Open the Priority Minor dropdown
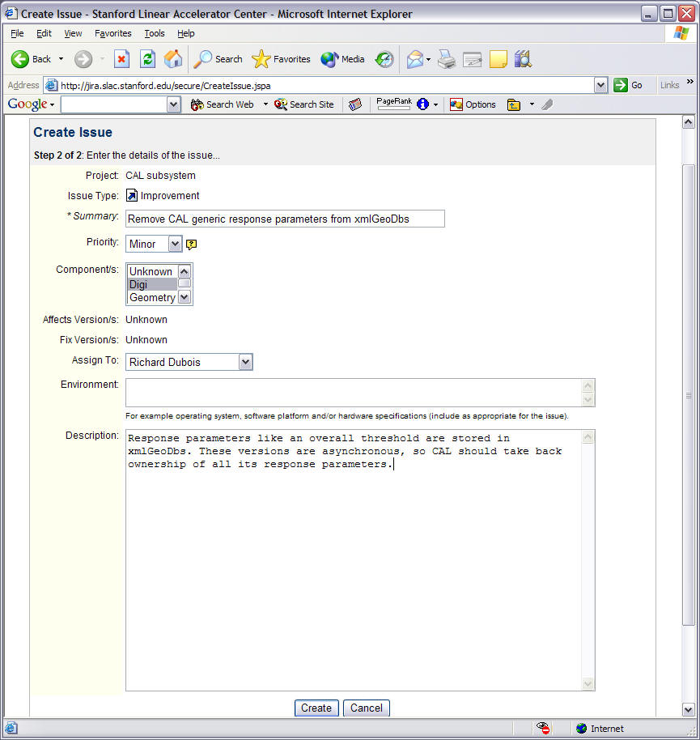This screenshot has width=700, height=740. [175, 244]
